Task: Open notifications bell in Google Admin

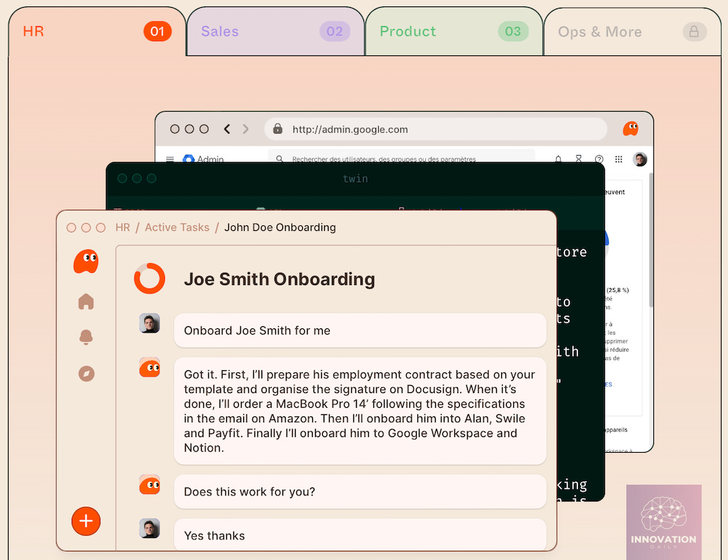Action: coord(558,158)
